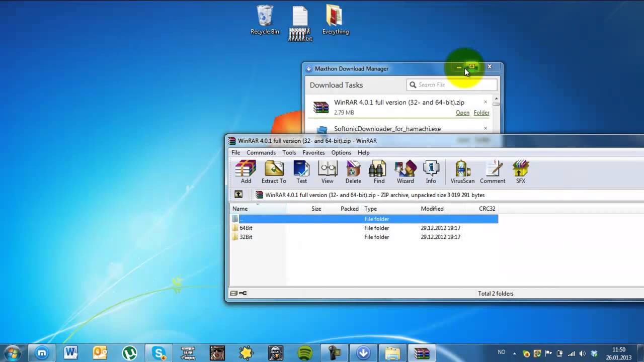Viewport: 644px width, 362px height.
Task: Open the Tools menu
Action: (289, 152)
